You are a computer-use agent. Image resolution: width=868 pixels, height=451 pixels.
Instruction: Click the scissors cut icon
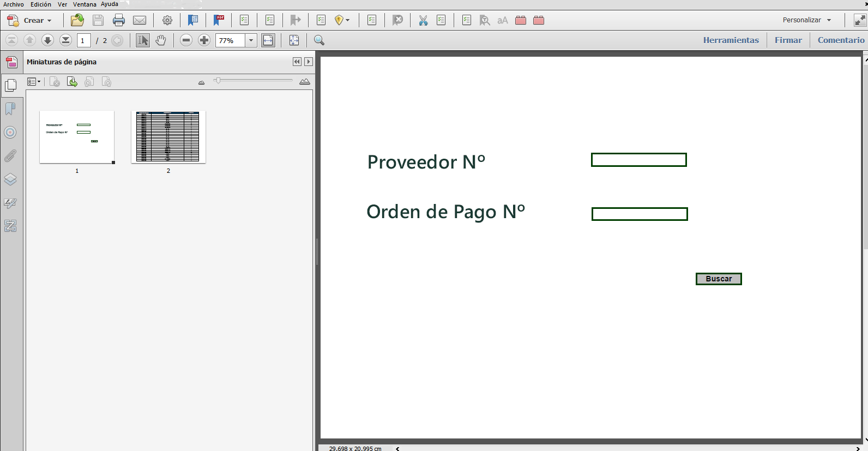click(x=423, y=20)
